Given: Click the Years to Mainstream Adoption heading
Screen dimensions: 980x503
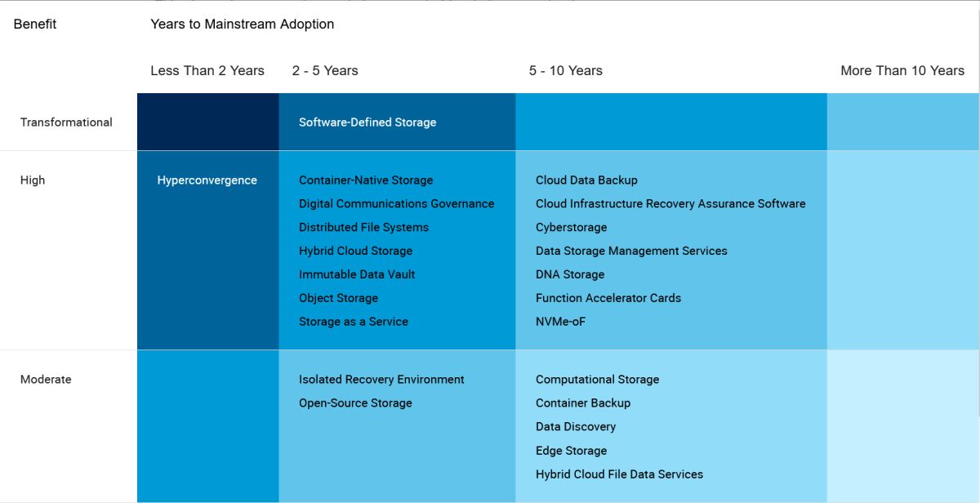Looking at the screenshot, I should [x=243, y=24].
